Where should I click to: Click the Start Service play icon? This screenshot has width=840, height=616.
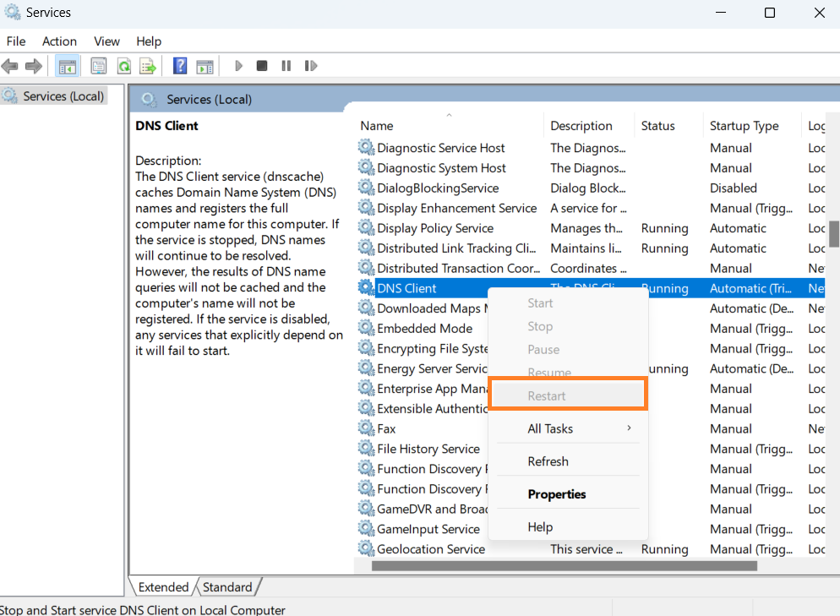[238, 66]
